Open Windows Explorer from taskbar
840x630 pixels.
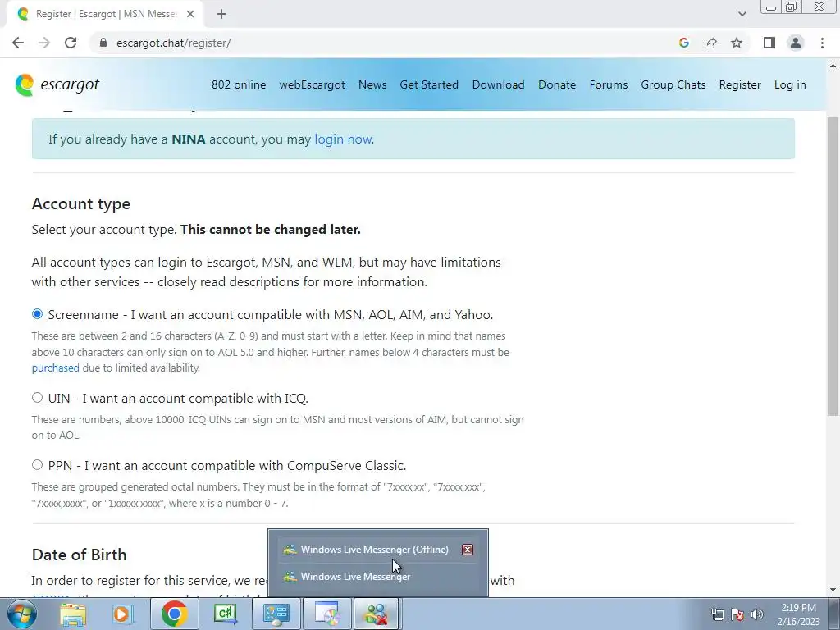(x=73, y=614)
